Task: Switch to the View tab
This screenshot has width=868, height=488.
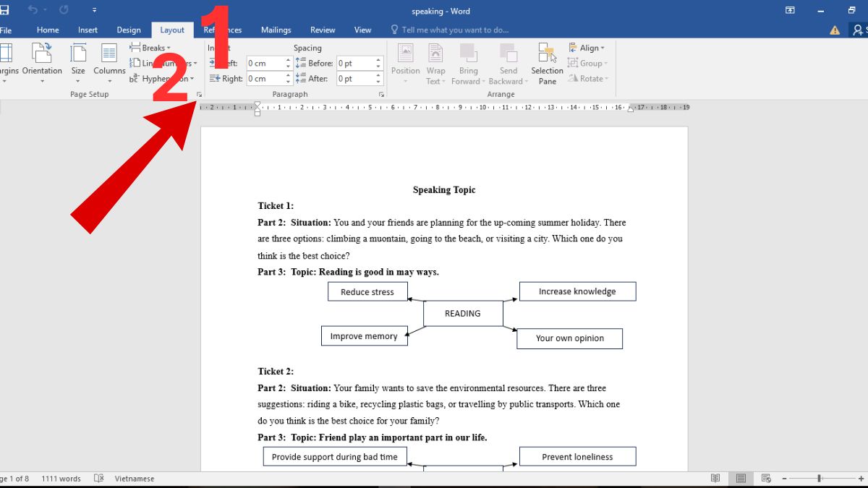Action: (x=363, y=30)
